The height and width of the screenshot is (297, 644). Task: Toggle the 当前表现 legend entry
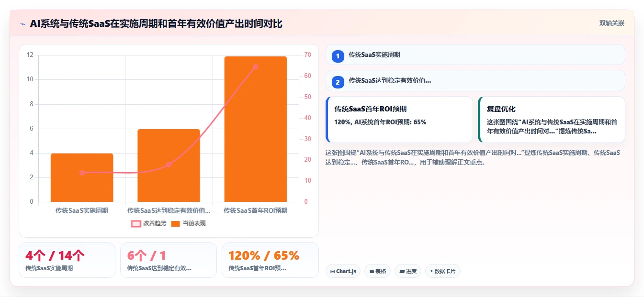tap(188, 223)
